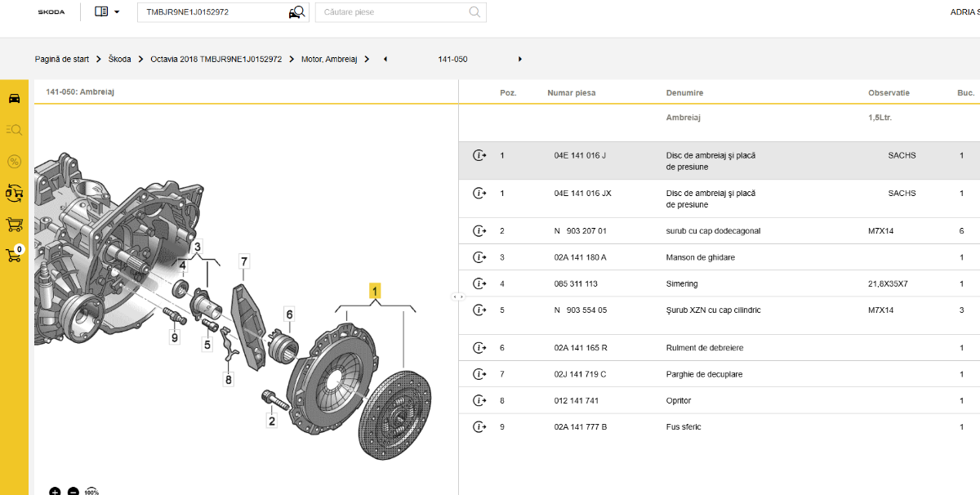980x495 pixels.
Task: Go to next illustration after 141-050
Action: (520, 59)
